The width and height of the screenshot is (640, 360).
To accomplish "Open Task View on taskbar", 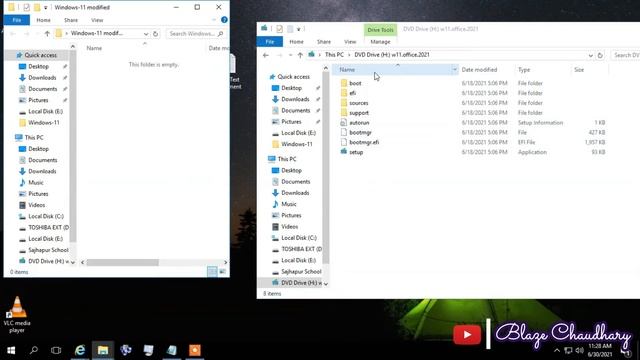I will click(56, 350).
